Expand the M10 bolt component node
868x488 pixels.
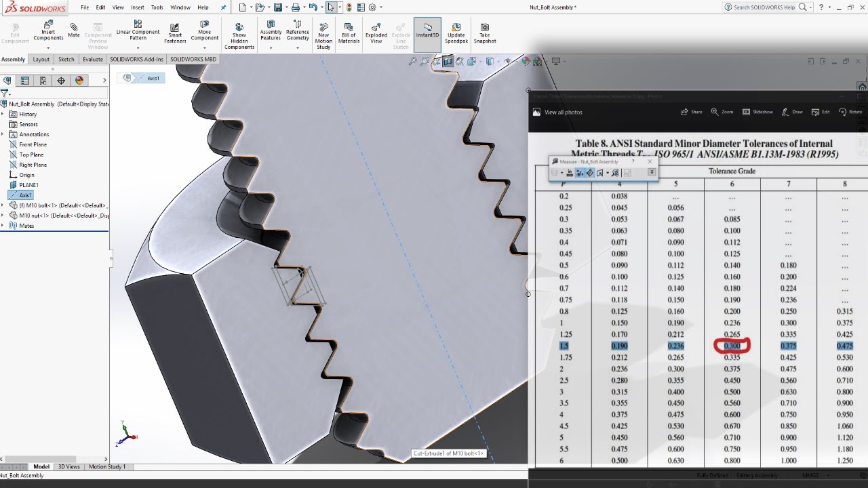[x=3, y=205]
